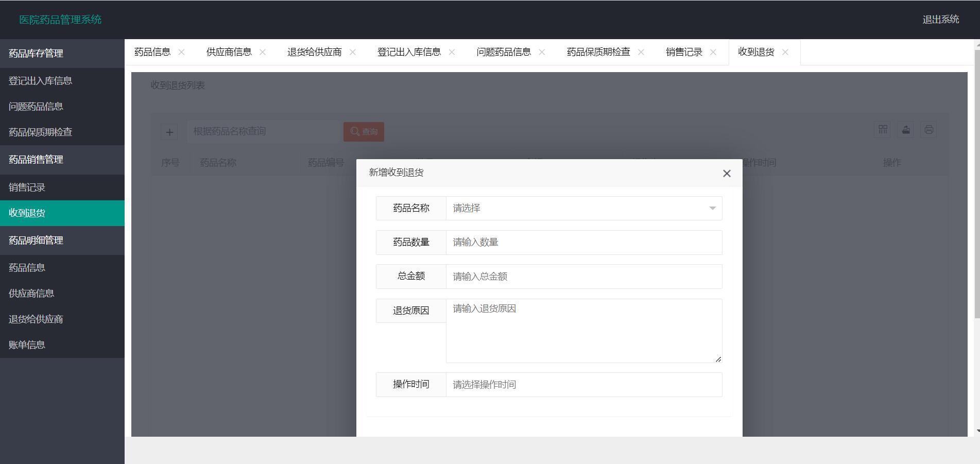Viewport: 980px width, 464px height.
Task: Open the 药品名称 请选择 dropdown
Action: click(x=584, y=208)
